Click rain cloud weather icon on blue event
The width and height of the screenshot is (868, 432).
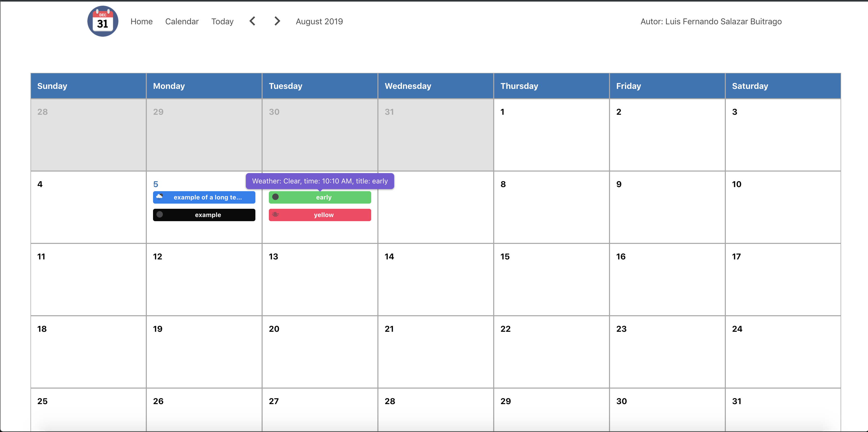point(160,197)
